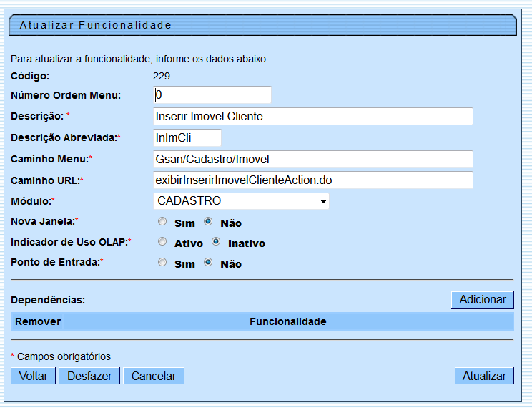
Task: Select Não for Nova Janela
Action: (x=209, y=222)
